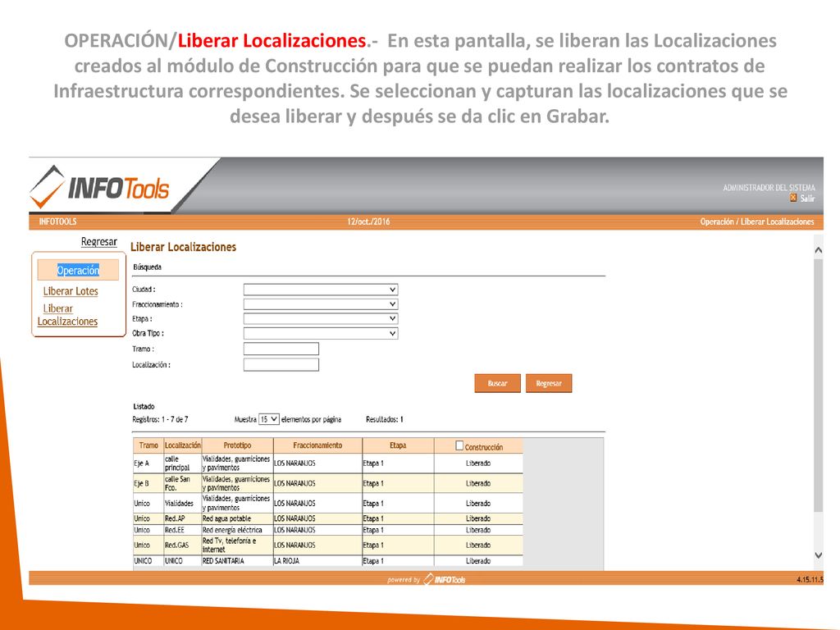This screenshot has height=630, width=840.
Task: Click the Tramo input field
Action: (281, 349)
